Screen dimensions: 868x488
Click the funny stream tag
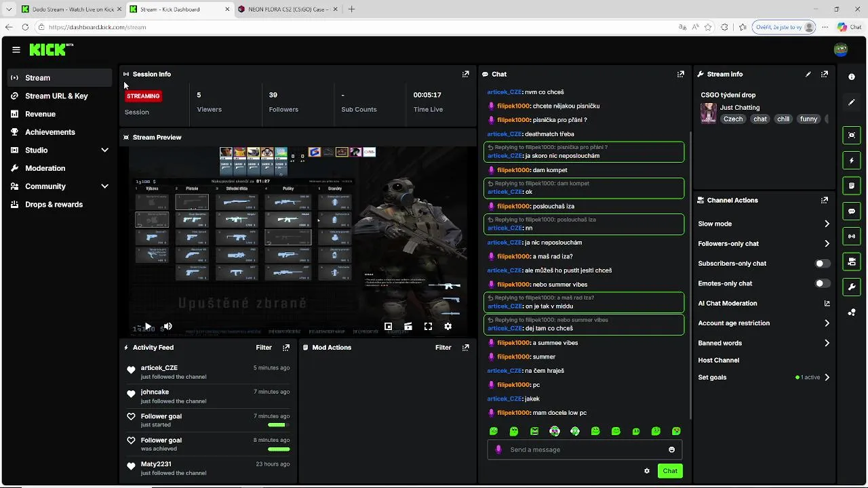pos(808,119)
